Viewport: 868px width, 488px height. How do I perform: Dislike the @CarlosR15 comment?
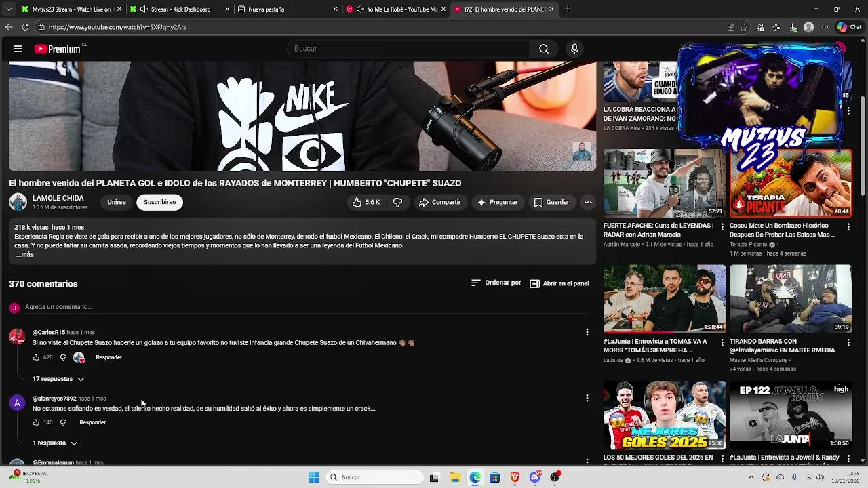pyautogui.click(x=63, y=357)
